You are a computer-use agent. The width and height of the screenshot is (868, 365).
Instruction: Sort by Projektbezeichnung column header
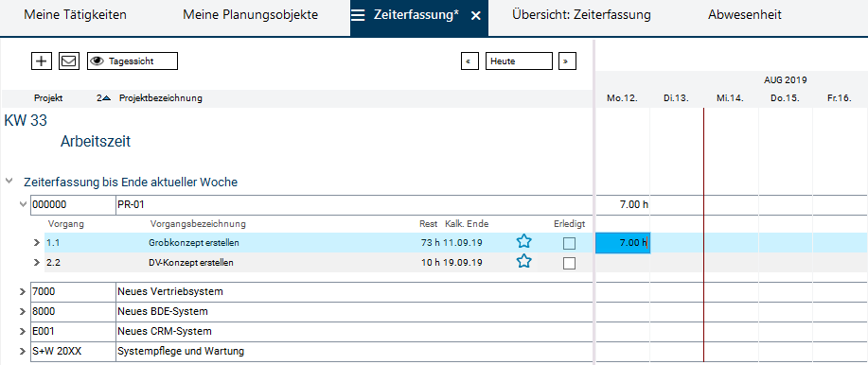[x=161, y=98]
